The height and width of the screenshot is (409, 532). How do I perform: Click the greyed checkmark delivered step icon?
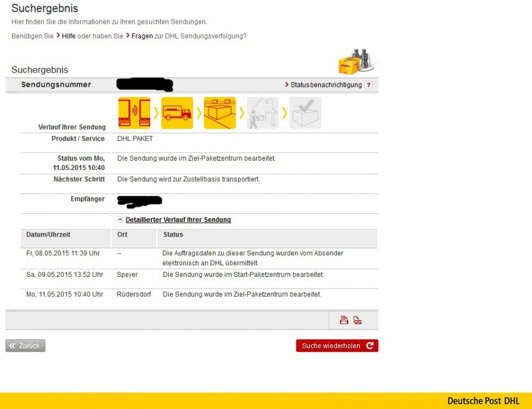tap(305, 113)
